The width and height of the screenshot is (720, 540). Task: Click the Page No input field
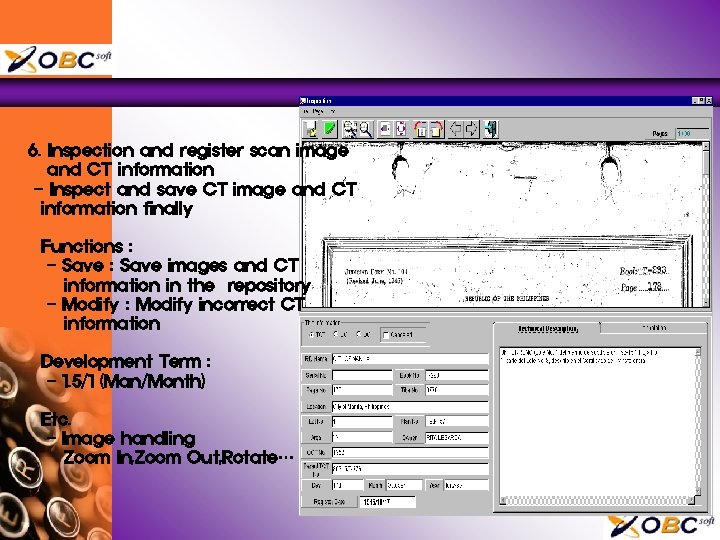362,390
